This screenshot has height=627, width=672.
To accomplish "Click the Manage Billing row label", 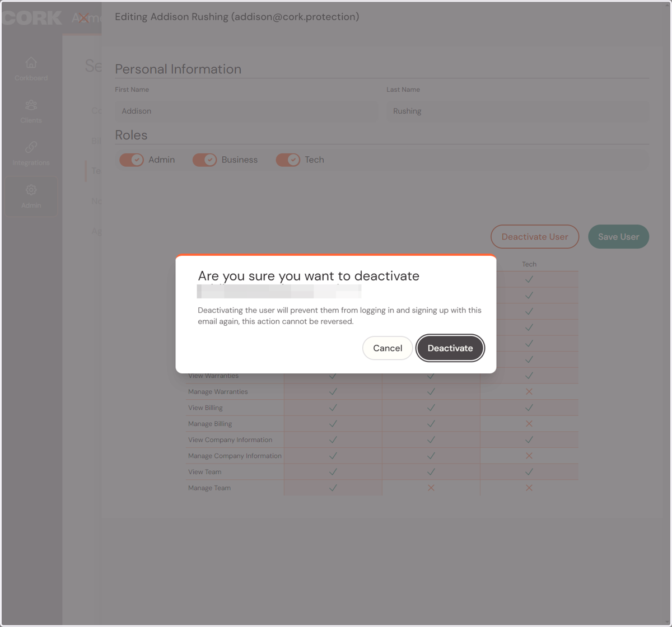I will coord(210,424).
